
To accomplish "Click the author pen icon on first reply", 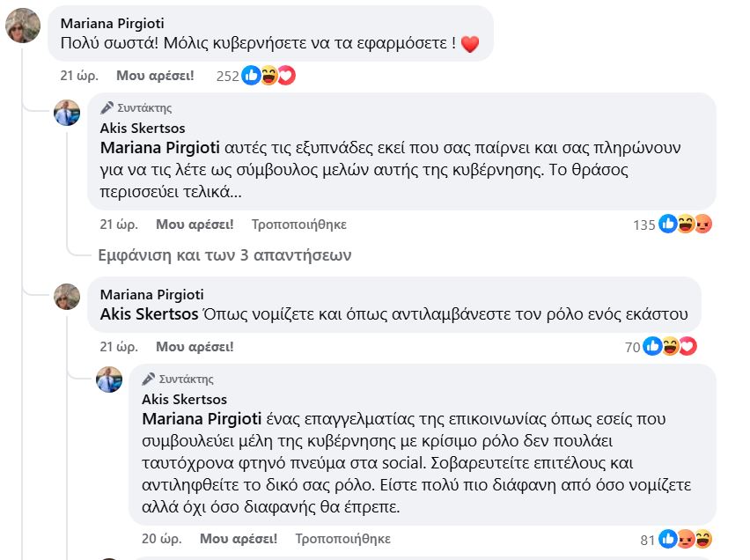I will (x=107, y=107).
